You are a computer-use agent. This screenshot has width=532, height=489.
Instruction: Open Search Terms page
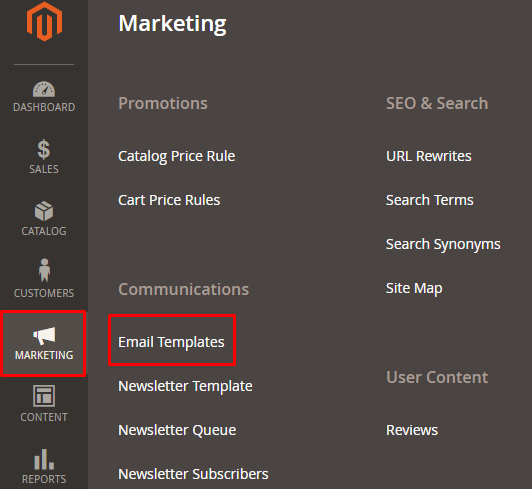coord(430,200)
